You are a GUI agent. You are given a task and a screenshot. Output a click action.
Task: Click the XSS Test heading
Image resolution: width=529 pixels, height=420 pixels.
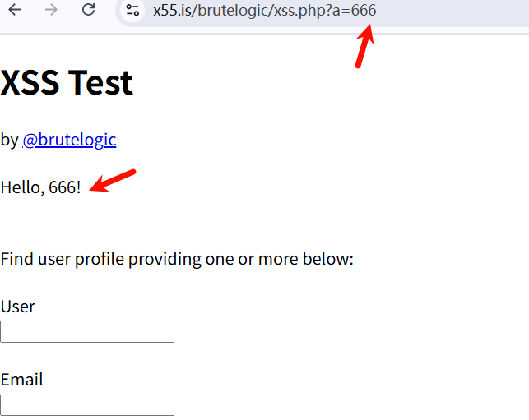[x=67, y=82]
